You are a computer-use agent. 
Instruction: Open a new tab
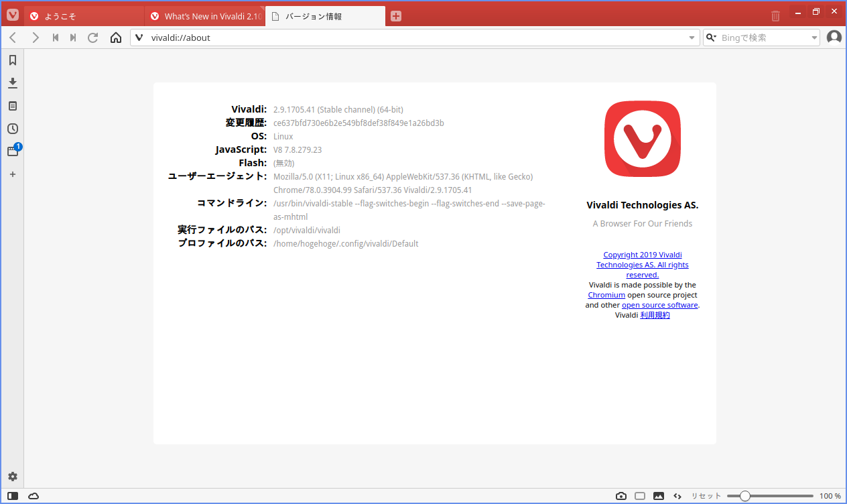pos(396,16)
